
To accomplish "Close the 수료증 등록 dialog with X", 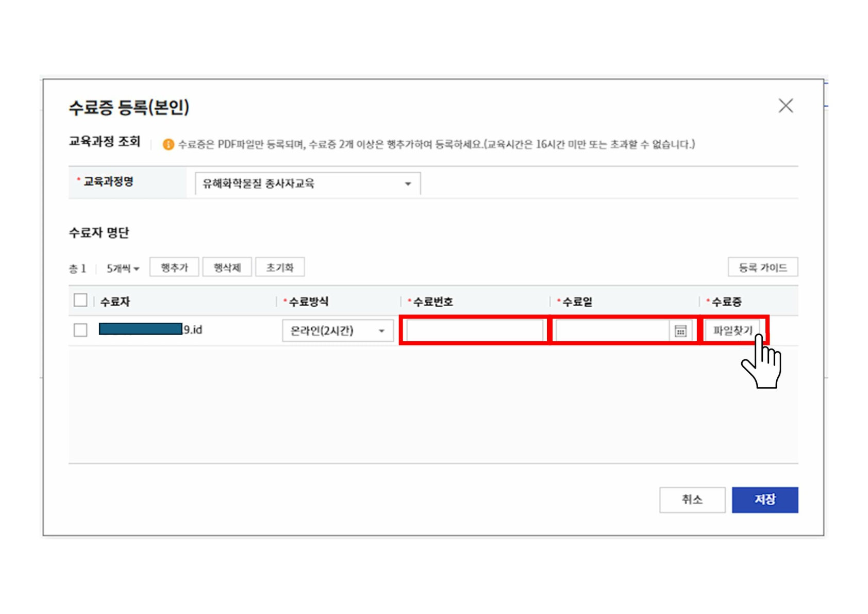I will (x=785, y=106).
